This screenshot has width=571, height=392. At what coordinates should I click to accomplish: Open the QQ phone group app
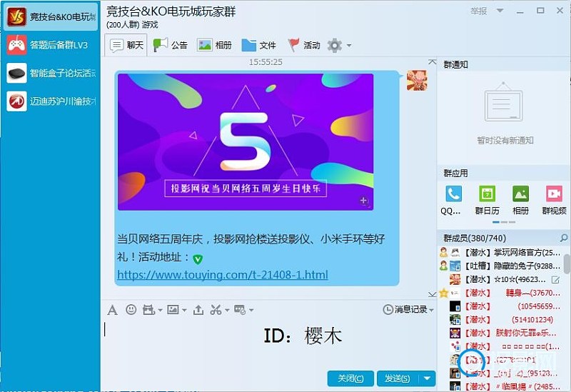[453, 200]
